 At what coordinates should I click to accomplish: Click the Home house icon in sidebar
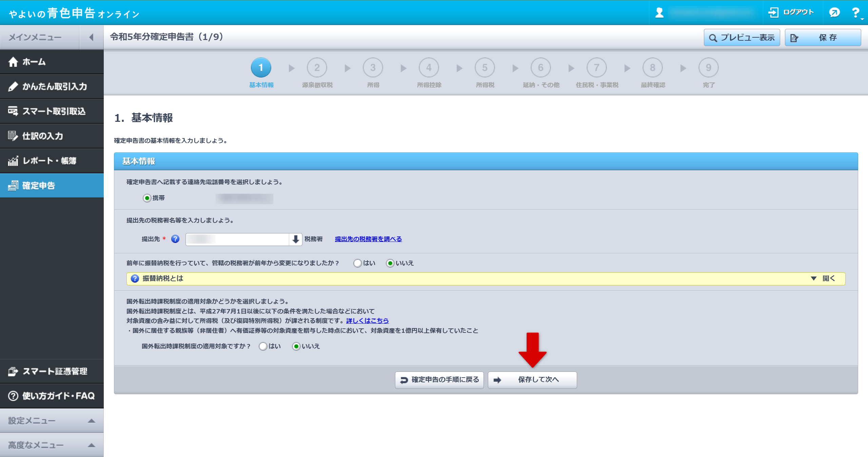pos(13,62)
